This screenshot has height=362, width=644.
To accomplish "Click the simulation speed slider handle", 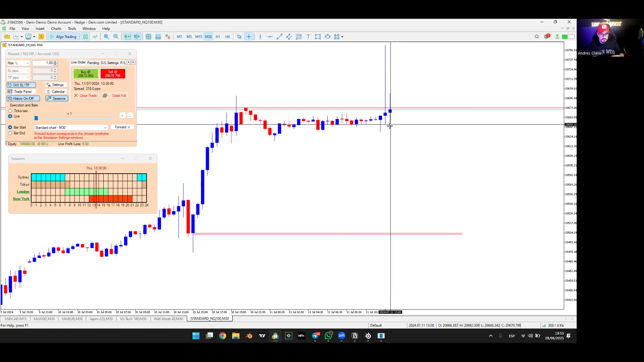I will [36, 118].
